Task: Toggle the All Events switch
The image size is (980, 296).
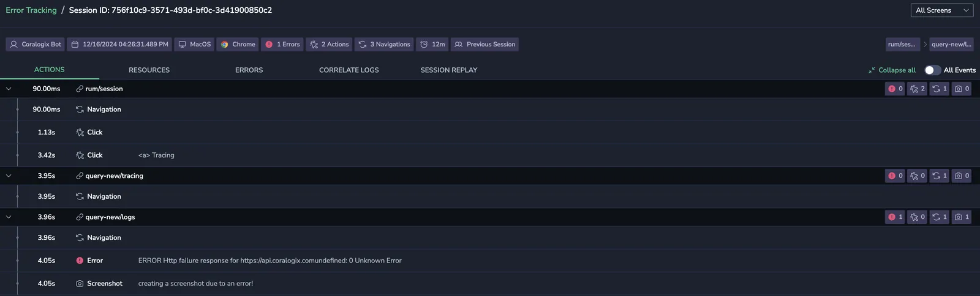Action: point(932,70)
